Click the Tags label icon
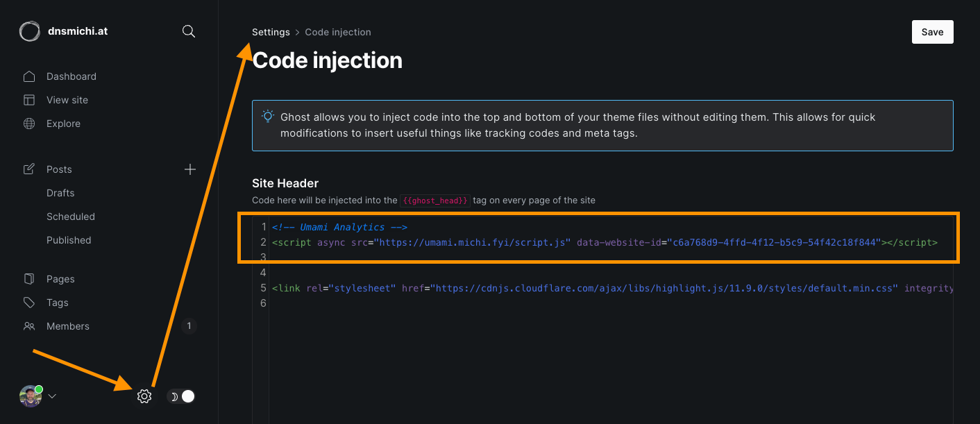Viewport: 980px width, 424px height. click(29, 303)
